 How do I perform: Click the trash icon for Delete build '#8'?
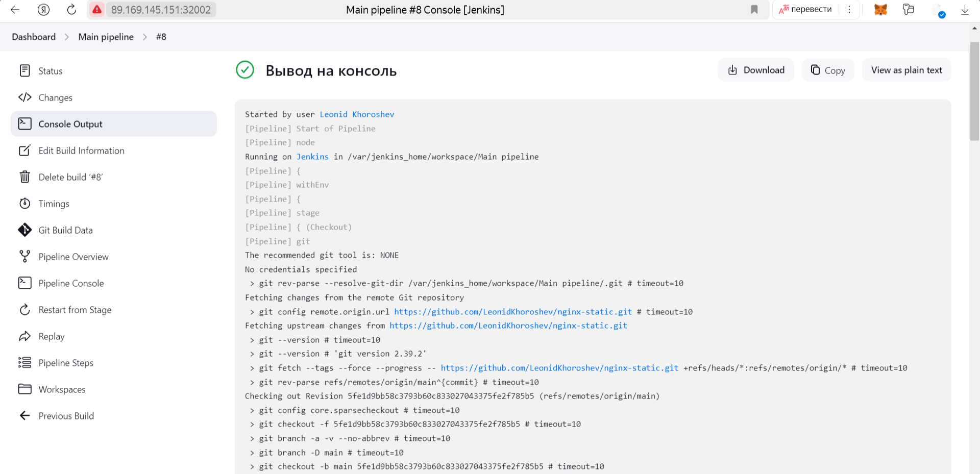click(x=24, y=177)
